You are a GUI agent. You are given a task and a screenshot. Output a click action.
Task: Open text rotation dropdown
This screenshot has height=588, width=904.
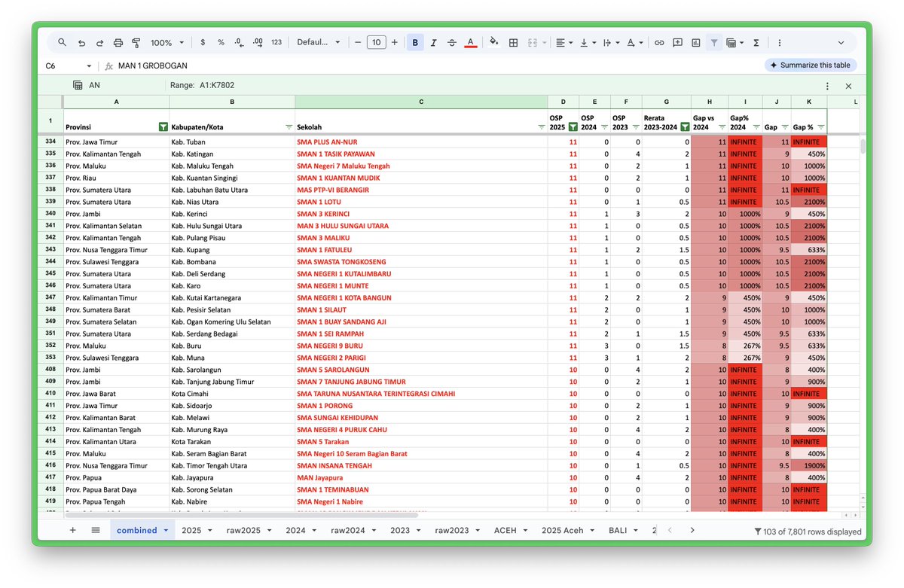coord(634,43)
